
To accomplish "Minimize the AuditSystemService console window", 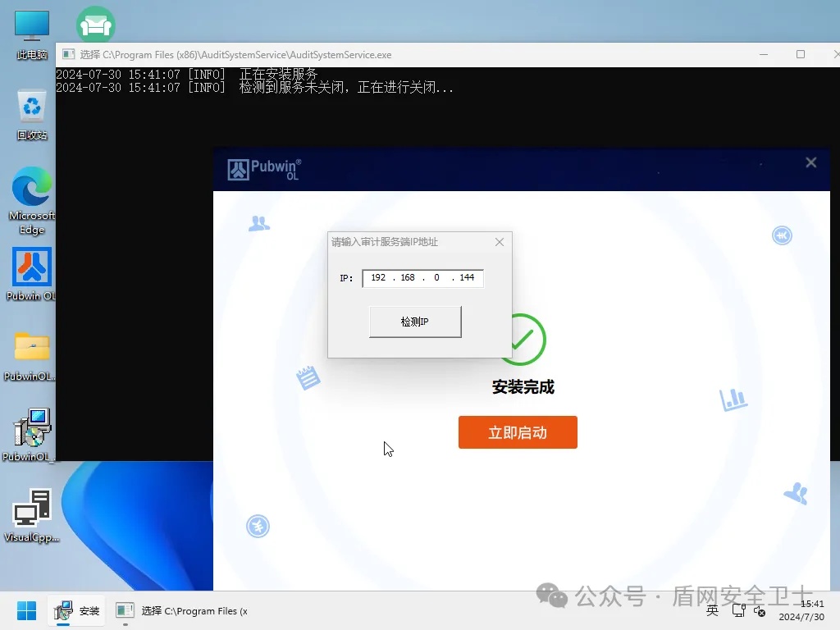I will click(x=764, y=54).
